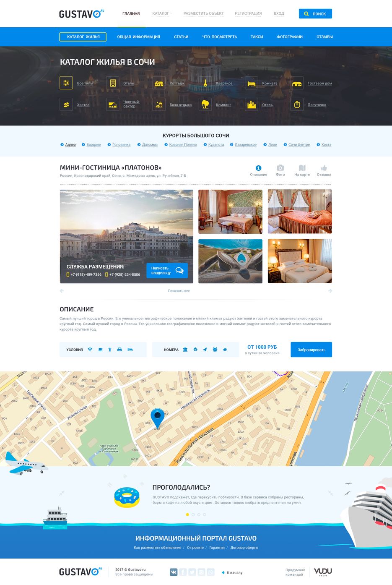Click the car parking condition icon
This screenshot has width=392, height=585.
(119, 349)
